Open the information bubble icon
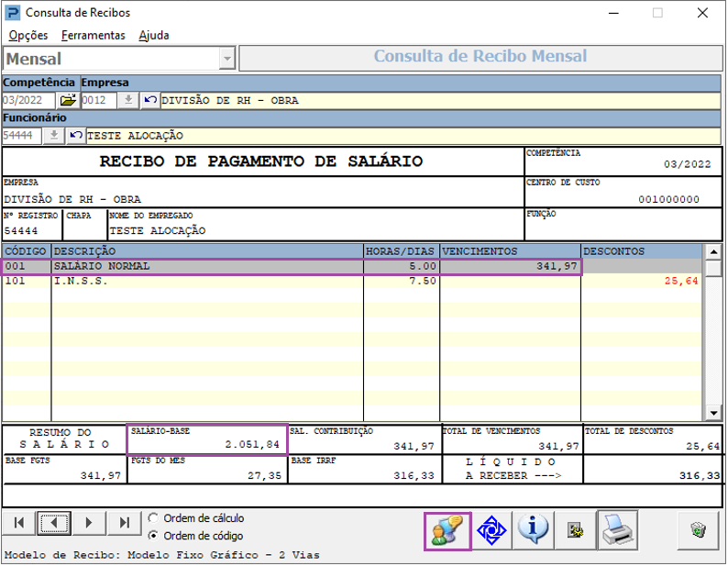Image resolution: width=728 pixels, height=566 pixels. (x=533, y=529)
